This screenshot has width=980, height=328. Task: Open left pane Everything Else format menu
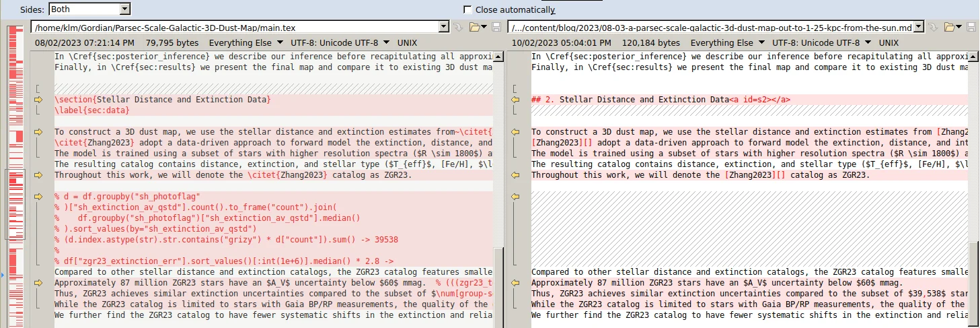239,42
